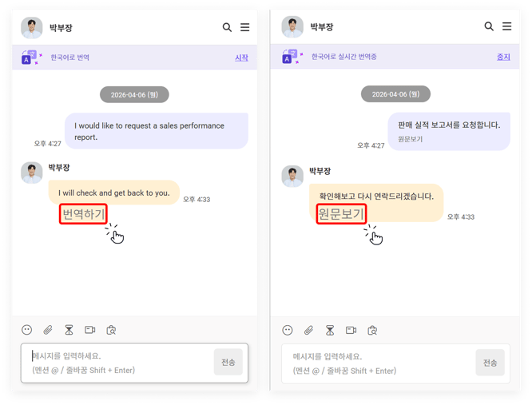Open the emoji picker in the left chat
Image resolution: width=532 pixels, height=405 pixels.
pos(27,330)
